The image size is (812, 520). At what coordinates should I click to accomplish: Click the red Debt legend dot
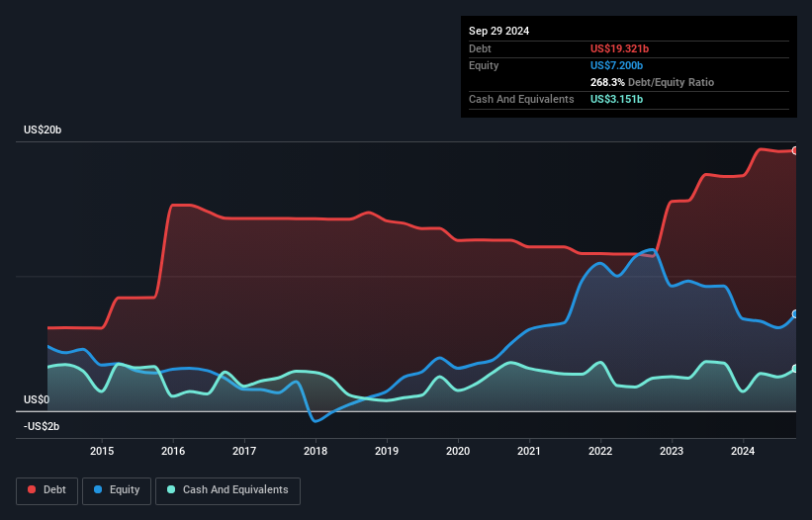[x=32, y=489]
